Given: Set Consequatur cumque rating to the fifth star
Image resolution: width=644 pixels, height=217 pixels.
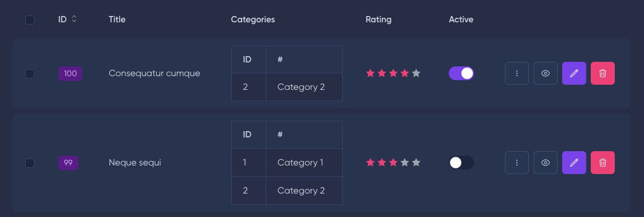Looking at the screenshot, I should click(416, 73).
